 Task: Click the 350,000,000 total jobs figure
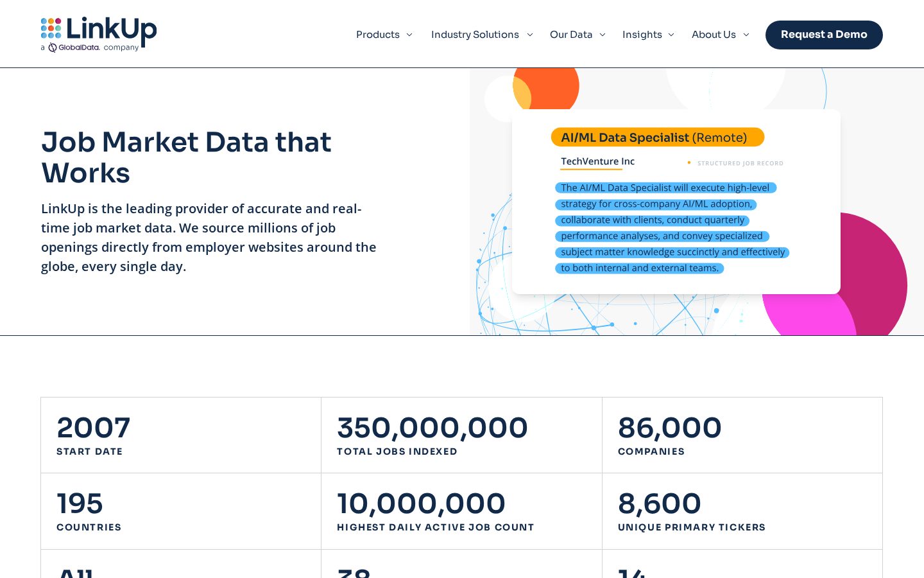(432, 428)
